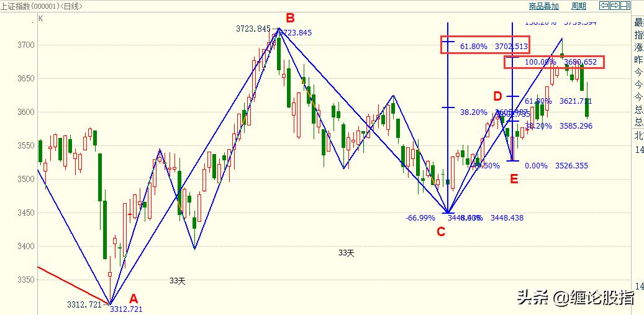Select the 3550 price axis label
This screenshot has height=315, width=644.
[x=27, y=145]
